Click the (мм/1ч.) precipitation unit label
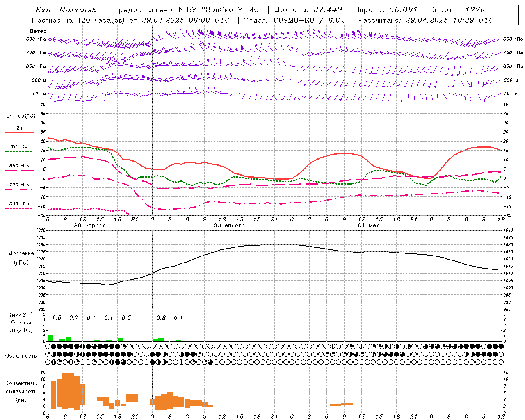The height and width of the screenshot is (420, 525). tap(21, 330)
